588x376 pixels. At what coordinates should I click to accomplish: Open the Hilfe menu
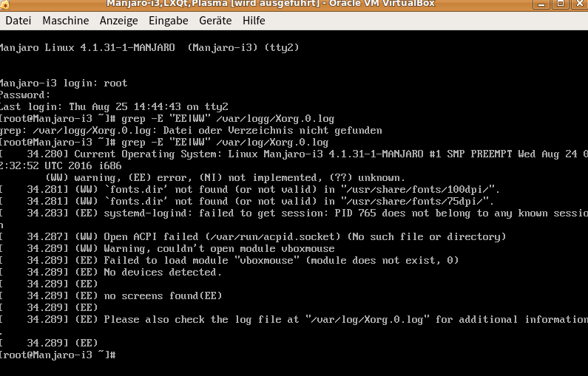click(x=254, y=21)
